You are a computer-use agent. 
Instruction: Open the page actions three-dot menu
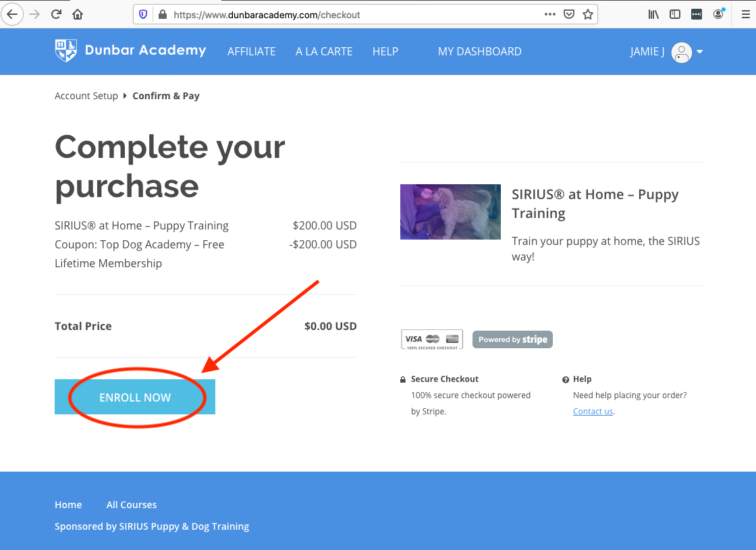pyautogui.click(x=549, y=14)
